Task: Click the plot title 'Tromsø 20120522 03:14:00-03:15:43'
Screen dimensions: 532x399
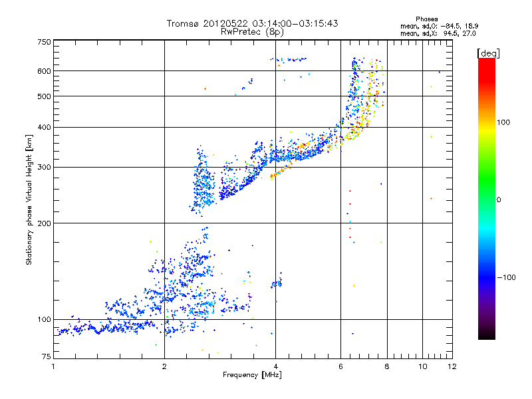Action: point(252,23)
